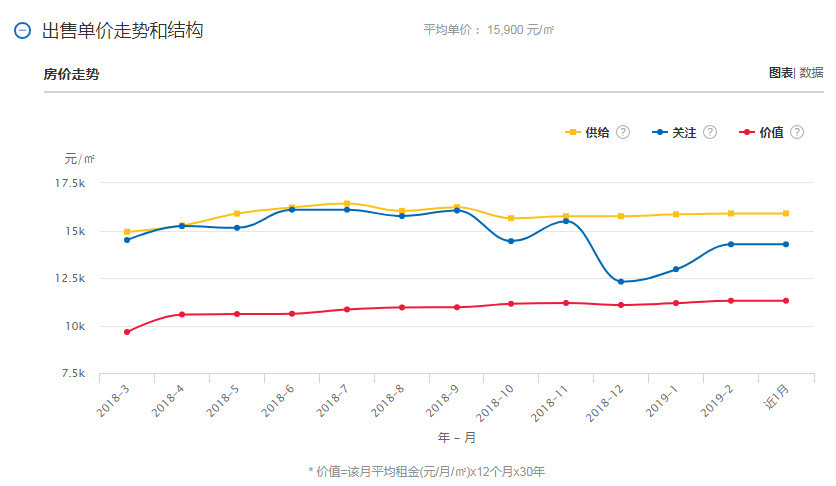Select 关注 data point at 2018-11
Image resolution: width=836 pixels, height=486 pixels.
point(566,221)
